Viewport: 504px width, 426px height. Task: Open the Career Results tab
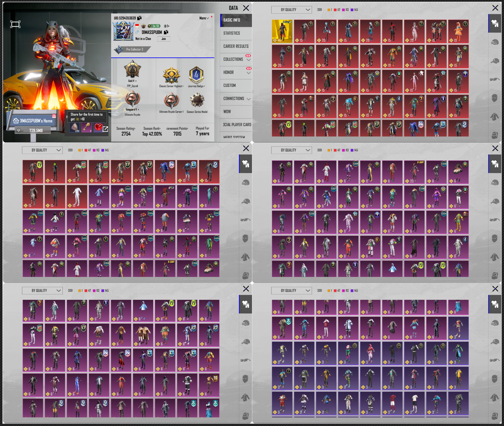coord(236,46)
